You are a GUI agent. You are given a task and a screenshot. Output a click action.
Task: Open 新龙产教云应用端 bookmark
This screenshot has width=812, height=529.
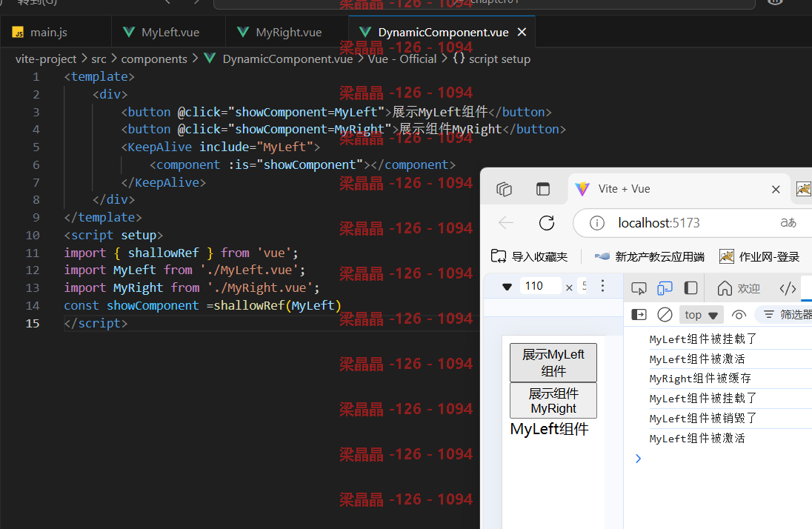tap(650, 256)
